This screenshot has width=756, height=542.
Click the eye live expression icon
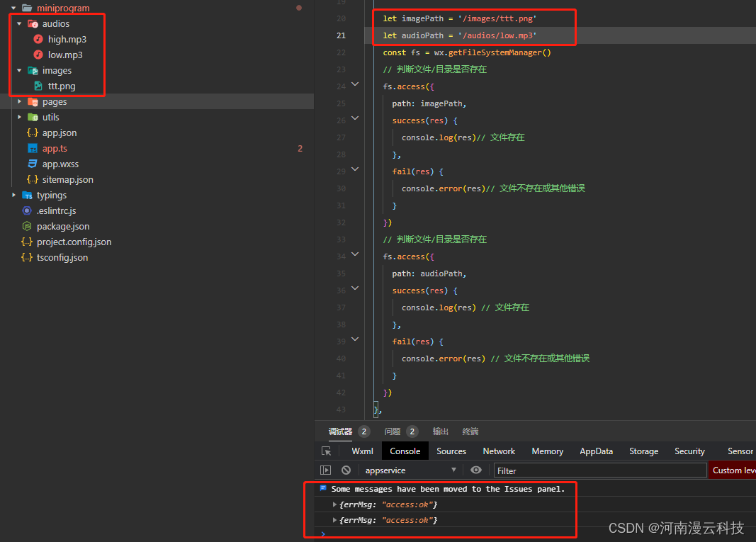[476, 470]
